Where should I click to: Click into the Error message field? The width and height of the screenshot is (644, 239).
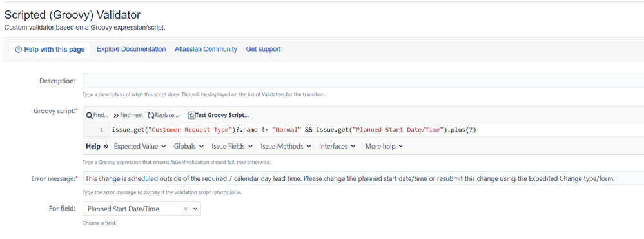point(363,179)
